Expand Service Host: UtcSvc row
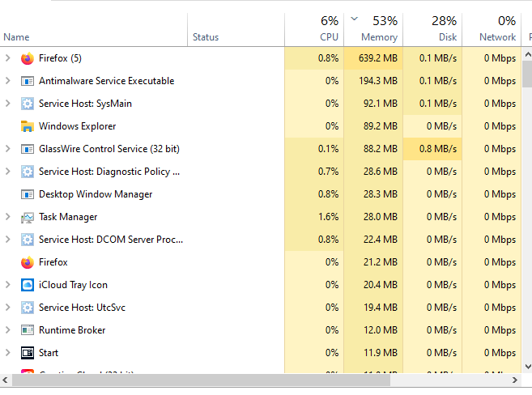Viewport: 532px width, 395px height. pos(7,308)
